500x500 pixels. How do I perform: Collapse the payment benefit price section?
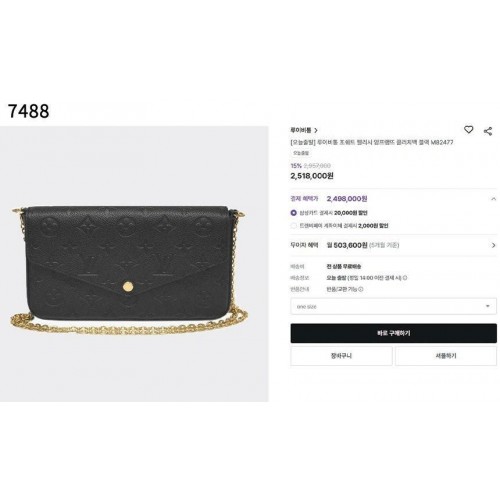point(493,199)
